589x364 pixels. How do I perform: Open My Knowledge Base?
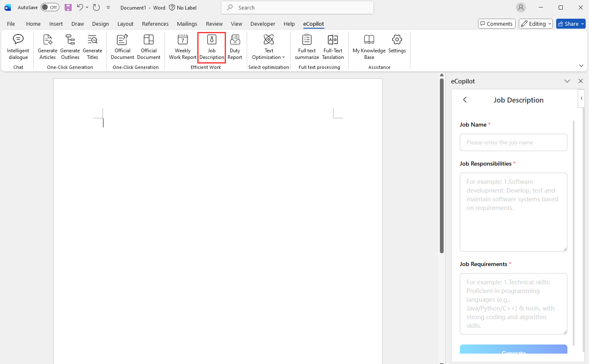coord(369,46)
